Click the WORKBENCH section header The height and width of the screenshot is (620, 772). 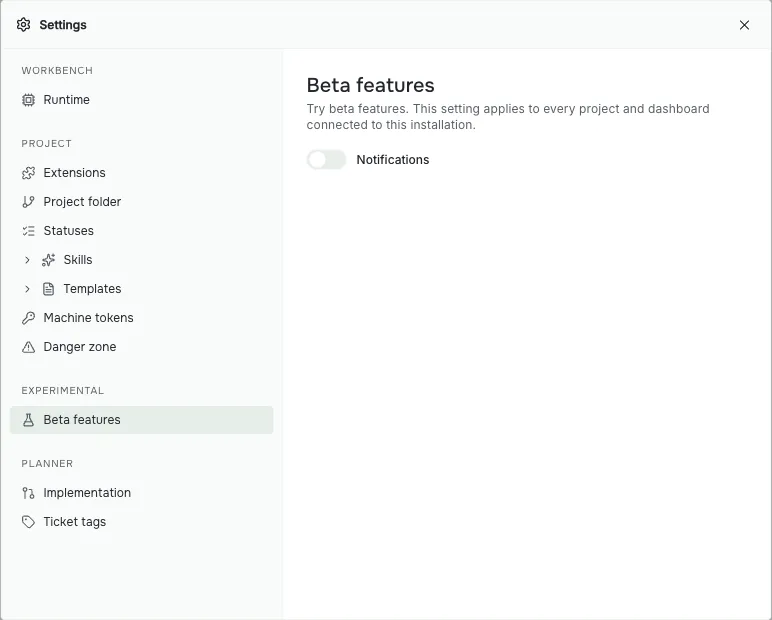[57, 70]
